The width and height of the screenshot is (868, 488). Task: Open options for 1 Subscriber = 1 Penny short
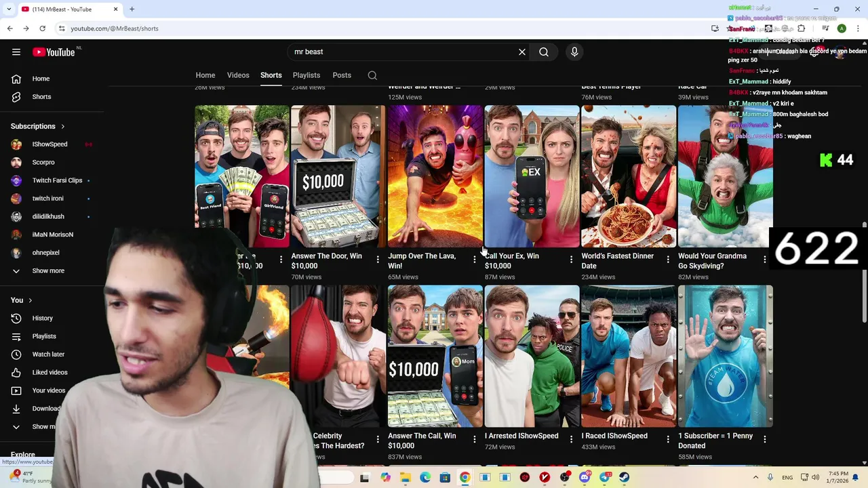[x=765, y=439]
